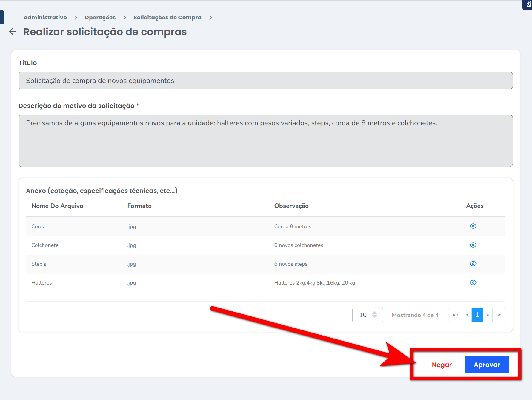View the Halteres attachment via eye icon
Image resolution: width=532 pixels, height=400 pixels.
pos(473,282)
